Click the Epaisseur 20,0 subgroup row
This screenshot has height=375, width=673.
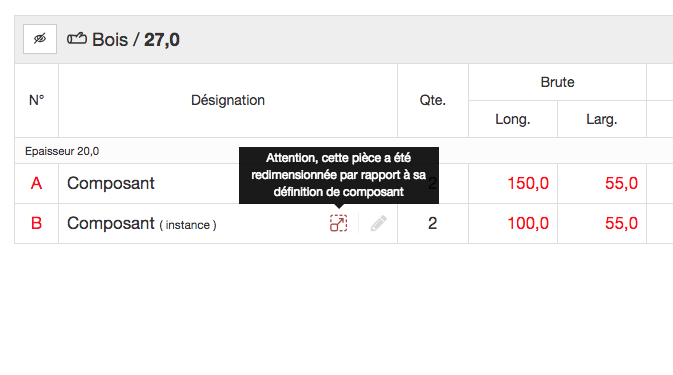343,151
